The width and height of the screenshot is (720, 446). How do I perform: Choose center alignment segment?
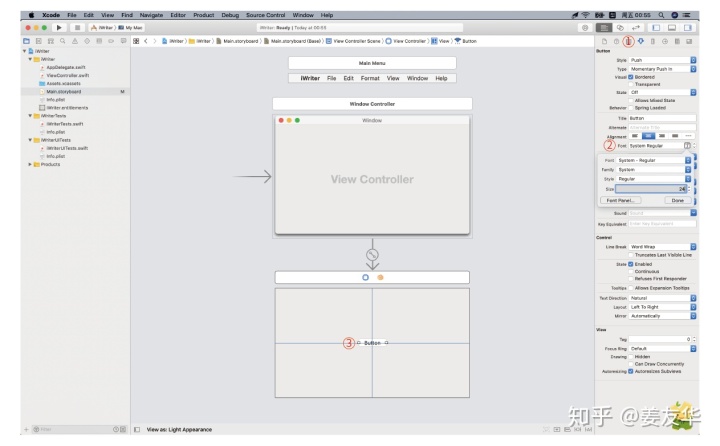pos(648,136)
